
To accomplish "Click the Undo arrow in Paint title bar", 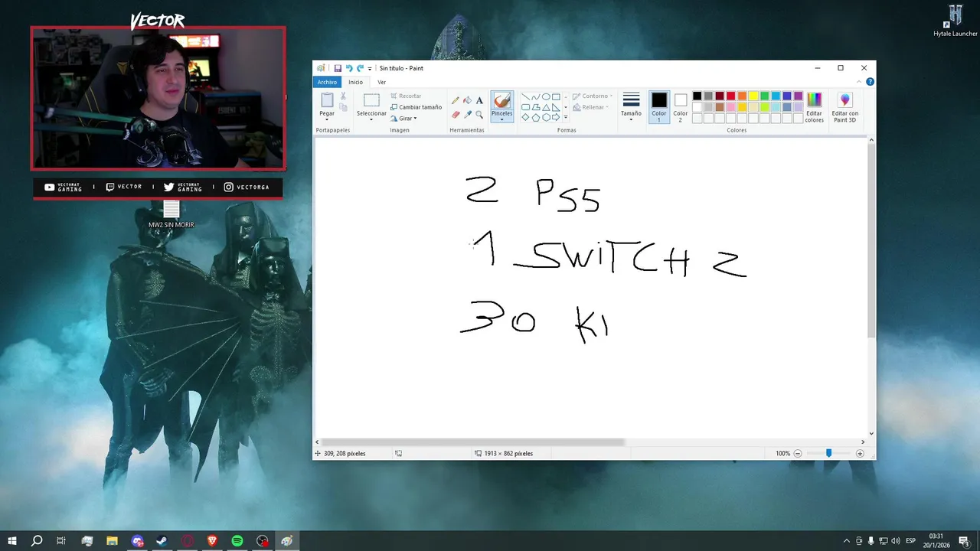I will (349, 68).
